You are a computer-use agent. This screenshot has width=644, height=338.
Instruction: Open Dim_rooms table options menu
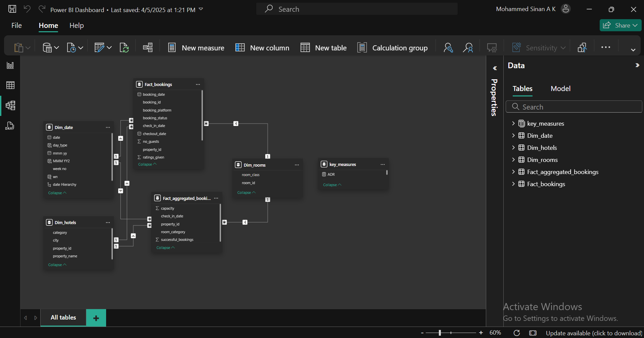click(297, 165)
